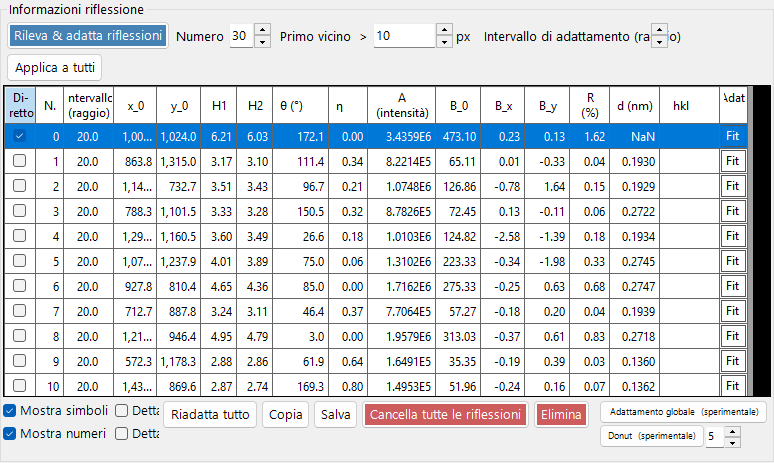Click the 'd (nm)' column header

pyautogui.click(x=634, y=105)
